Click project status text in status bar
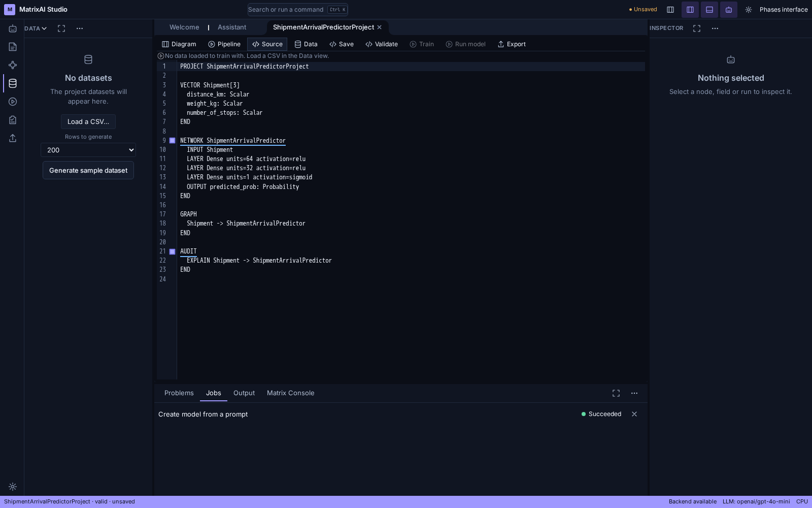The width and height of the screenshot is (812, 508). click(70, 502)
